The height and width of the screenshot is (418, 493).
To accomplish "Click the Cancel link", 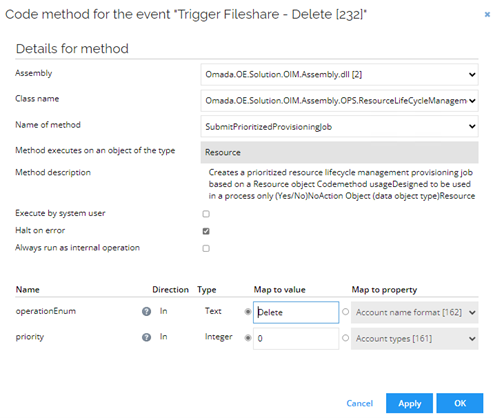I will [x=359, y=403].
